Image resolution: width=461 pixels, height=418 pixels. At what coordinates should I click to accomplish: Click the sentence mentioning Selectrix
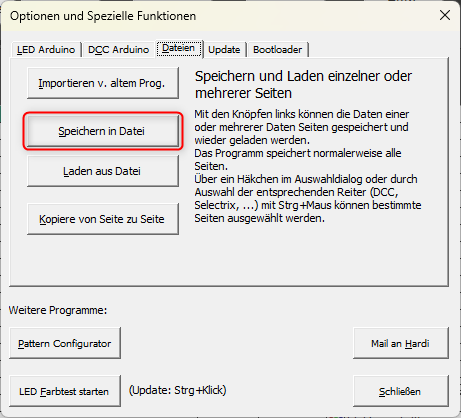(x=308, y=199)
